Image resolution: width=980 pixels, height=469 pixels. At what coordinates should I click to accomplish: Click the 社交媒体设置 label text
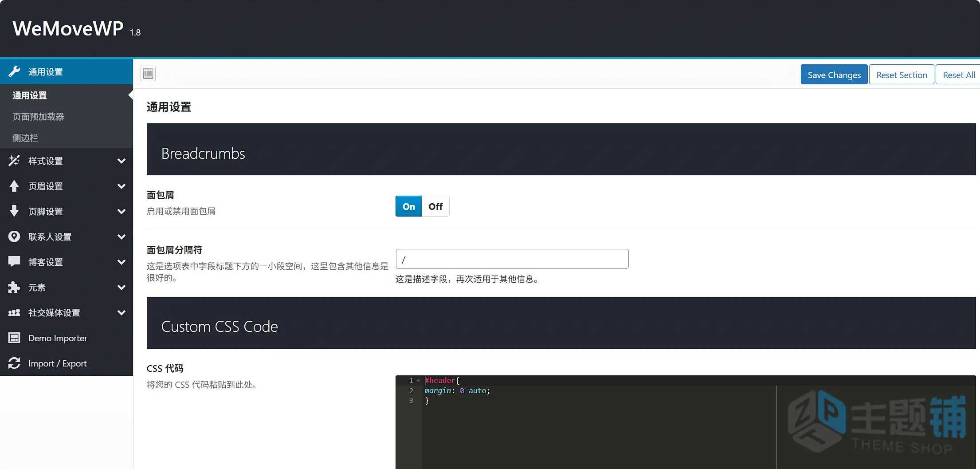coord(54,312)
